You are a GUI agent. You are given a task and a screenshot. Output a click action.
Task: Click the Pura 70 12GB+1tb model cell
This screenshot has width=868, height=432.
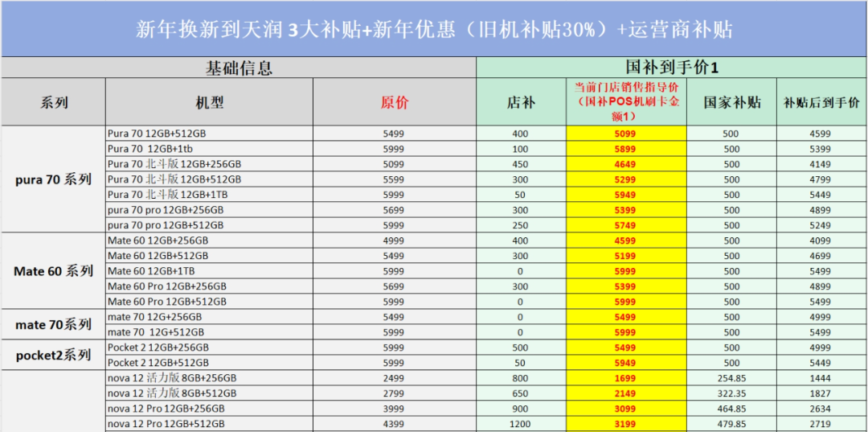pyautogui.click(x=209, y=149)
